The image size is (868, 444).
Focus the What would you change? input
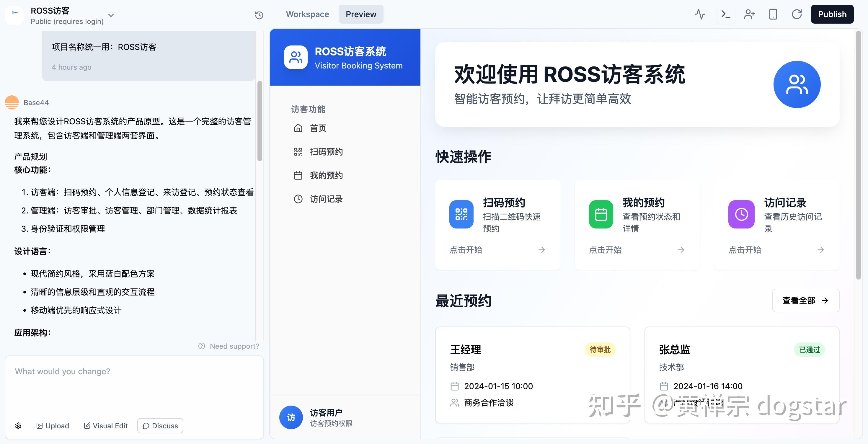click(x=134, y=386)
